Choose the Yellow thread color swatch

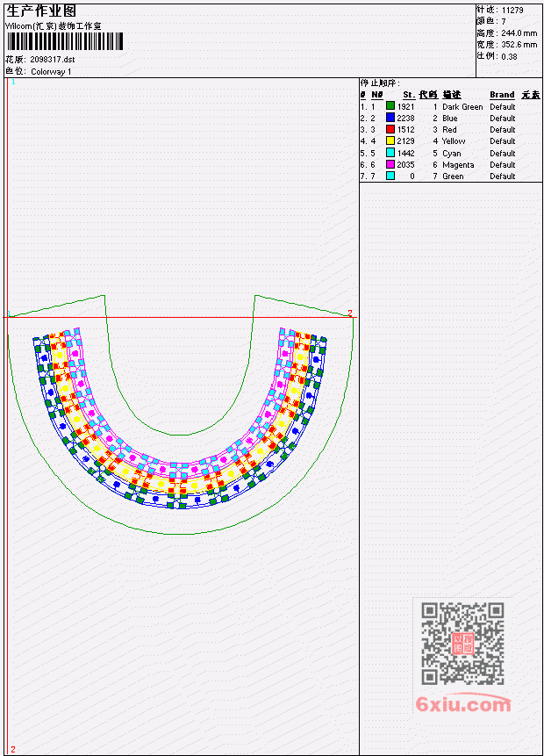(390, 140)
